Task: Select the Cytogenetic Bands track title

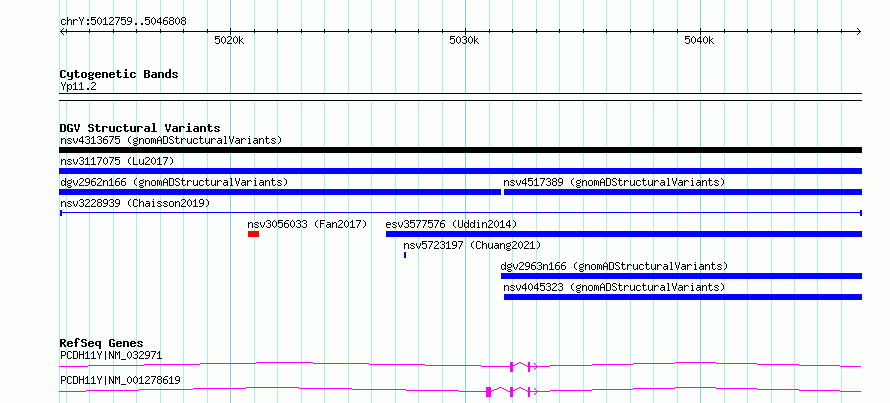Action: [119, 74]
